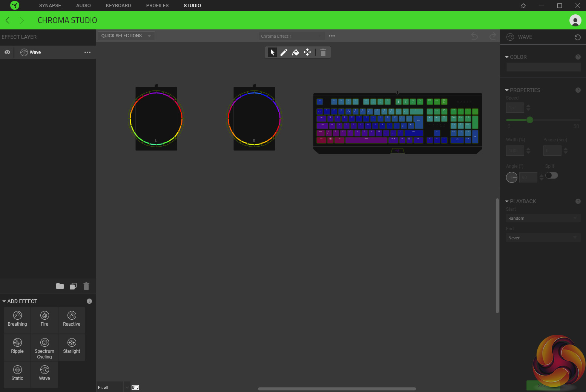Click the Pause seconds input field
Image resolution: width=586 pixels, height=392 pixels.
[552, 151]
